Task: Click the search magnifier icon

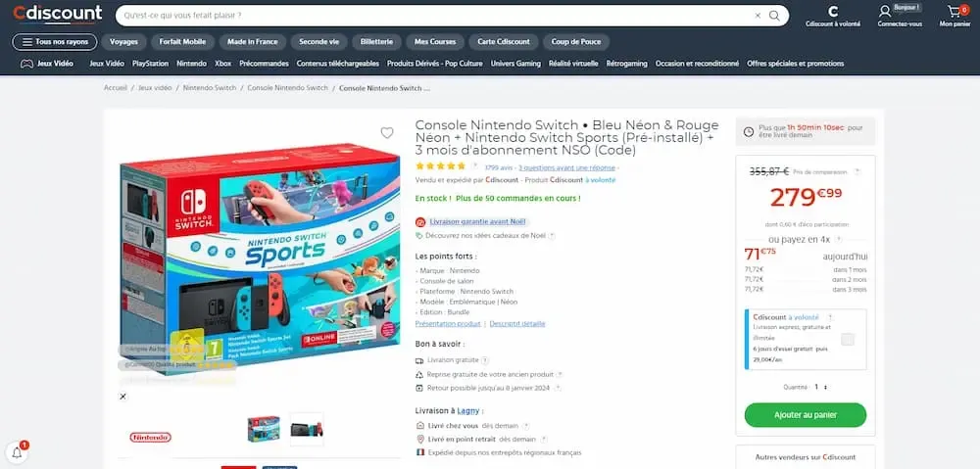Action: 774,16
